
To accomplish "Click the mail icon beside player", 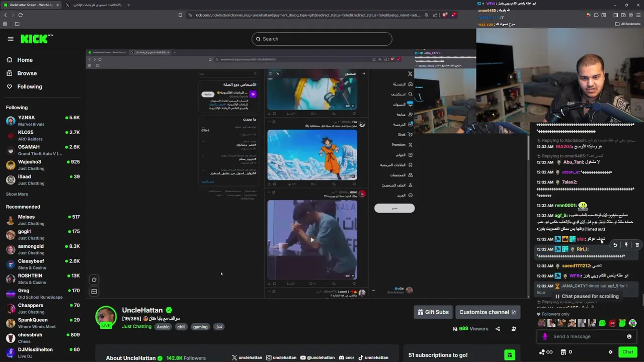I will (x=94, y=291).
